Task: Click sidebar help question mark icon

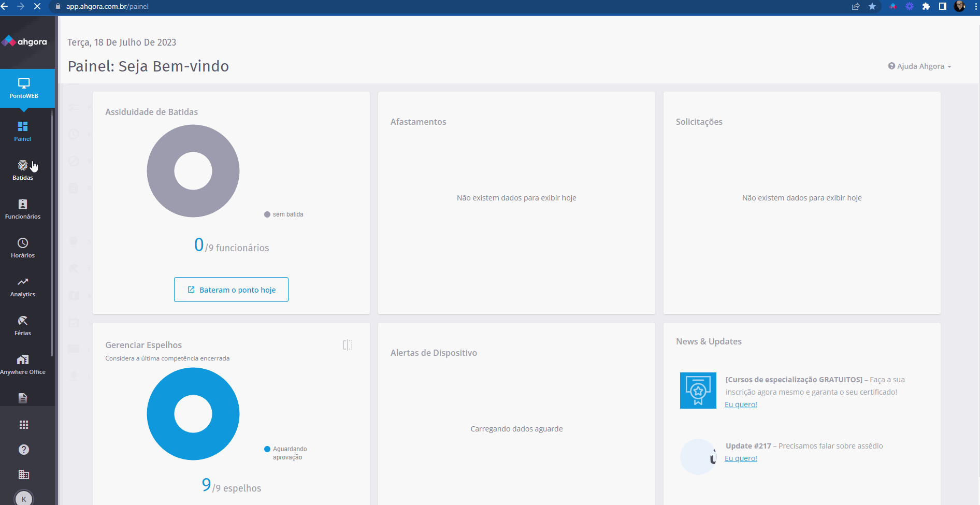Action: tap(24, 450)
